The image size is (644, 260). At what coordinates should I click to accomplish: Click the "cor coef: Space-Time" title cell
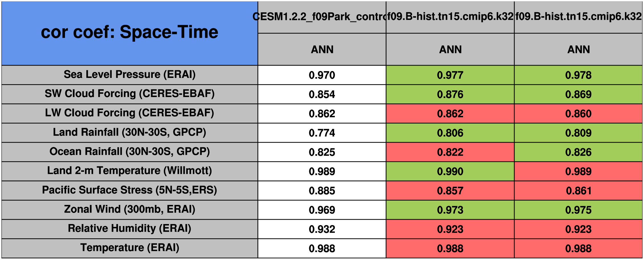[130, 32]
